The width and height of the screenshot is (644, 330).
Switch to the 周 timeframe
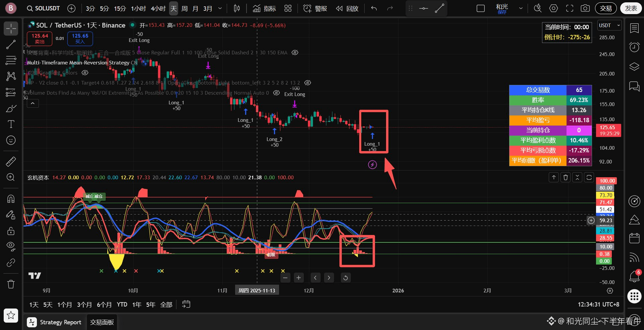click(184, 8)
